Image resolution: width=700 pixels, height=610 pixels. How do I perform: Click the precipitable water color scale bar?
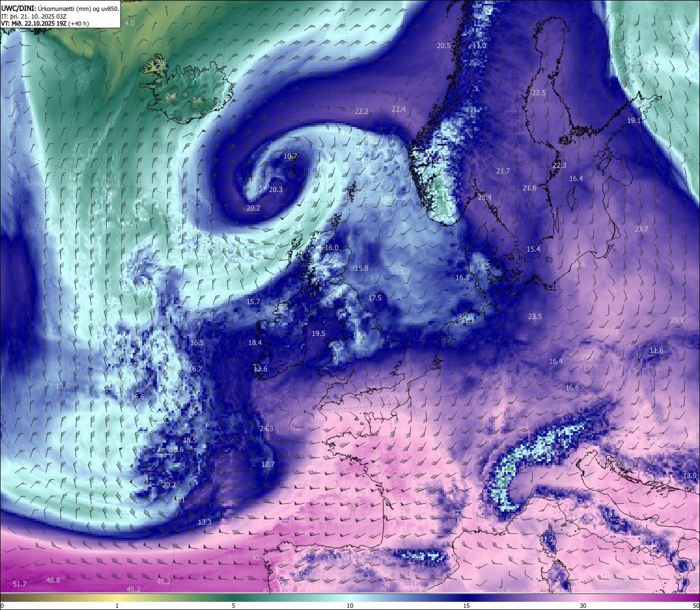tap(350, 597)
